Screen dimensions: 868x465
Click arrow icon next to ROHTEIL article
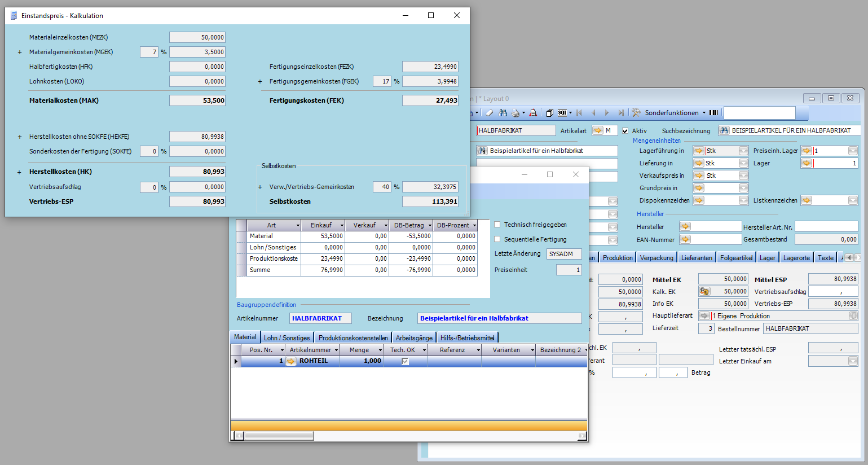(291, 361)
